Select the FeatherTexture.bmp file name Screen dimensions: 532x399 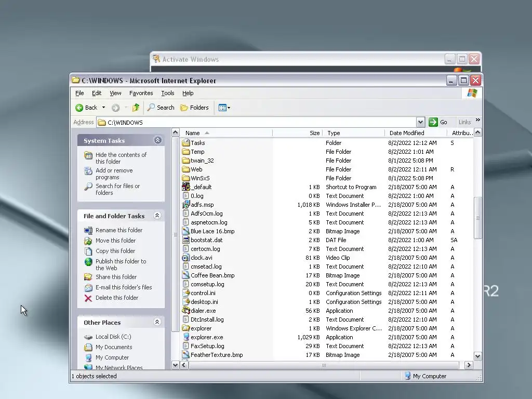tap(217, 355)
